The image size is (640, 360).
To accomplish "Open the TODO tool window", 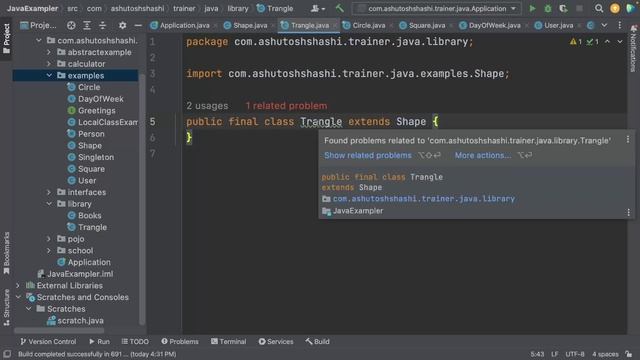I will [135, 341].
